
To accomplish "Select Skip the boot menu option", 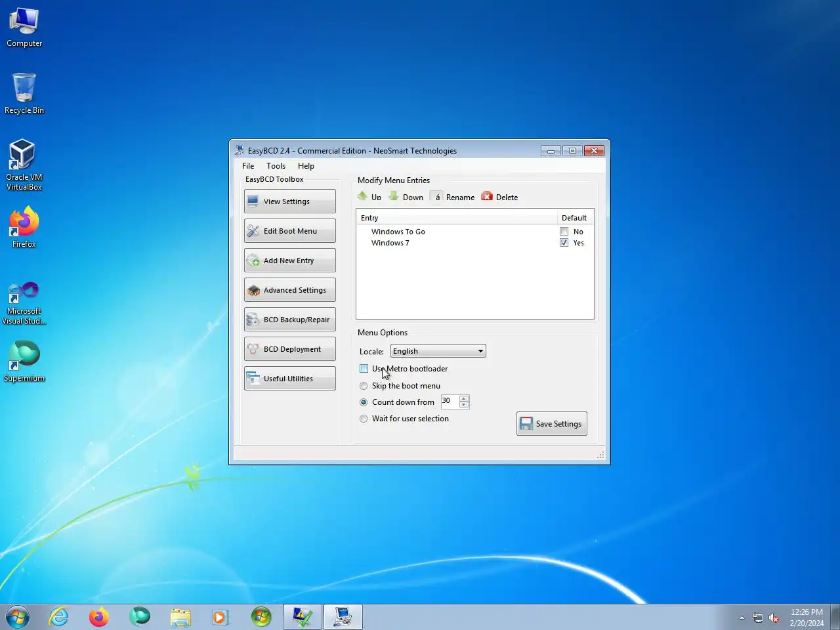I will pos(364,386).
